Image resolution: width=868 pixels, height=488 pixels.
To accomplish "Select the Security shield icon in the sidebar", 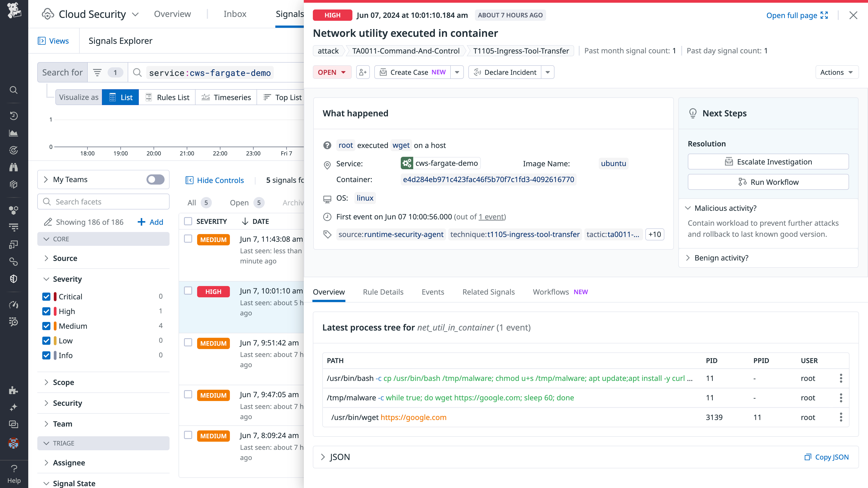I will tap(14, 279).
